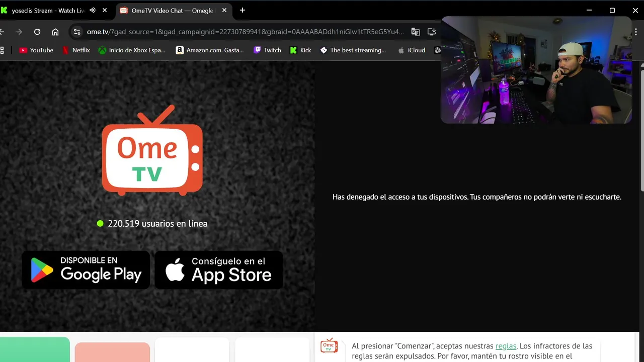Image resolution: width=644 pixels, height=362 pixels.
Task: Open the Disponible en Google Play badge
Action: (86, 270)
